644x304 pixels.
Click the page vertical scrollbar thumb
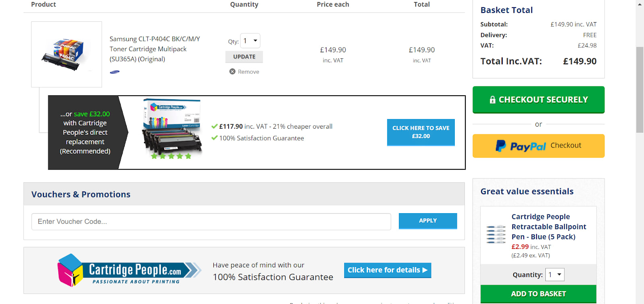click(x=640, y=89)
